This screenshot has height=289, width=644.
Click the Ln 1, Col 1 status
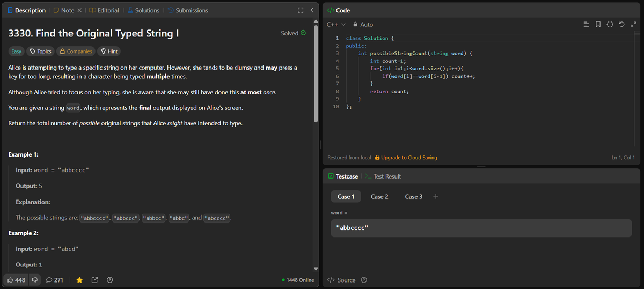point(623,158)
